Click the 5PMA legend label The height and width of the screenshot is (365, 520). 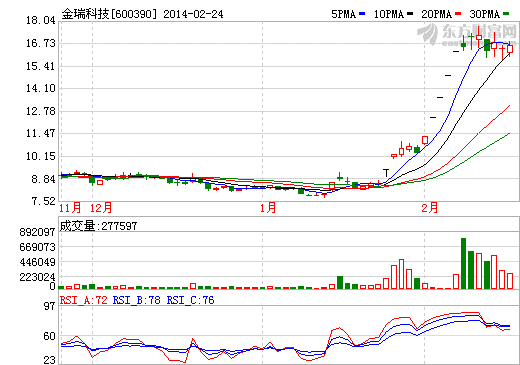point(343,14)
